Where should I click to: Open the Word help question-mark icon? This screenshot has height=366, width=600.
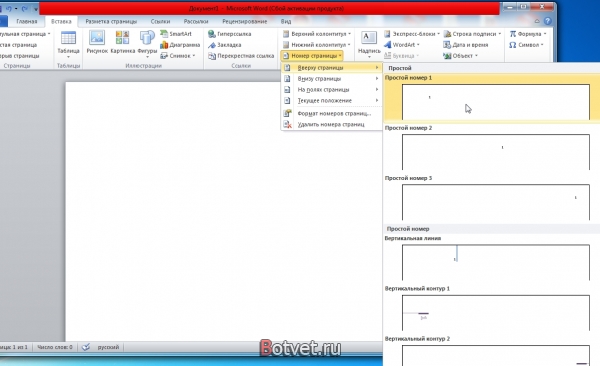coord(548,21)
